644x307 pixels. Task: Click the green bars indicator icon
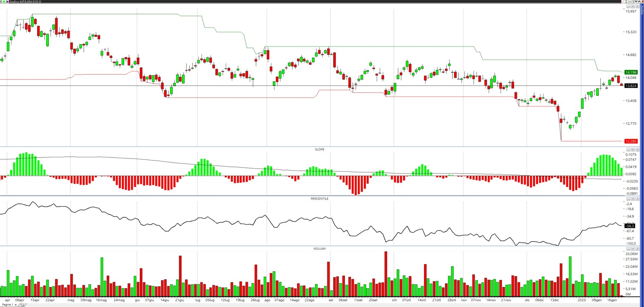click(630, 2)
